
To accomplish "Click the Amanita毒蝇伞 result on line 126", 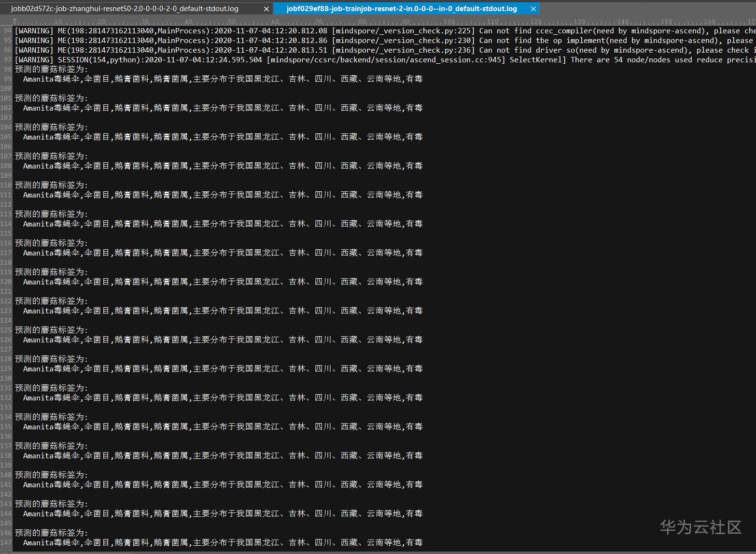I will pos(223,340).
